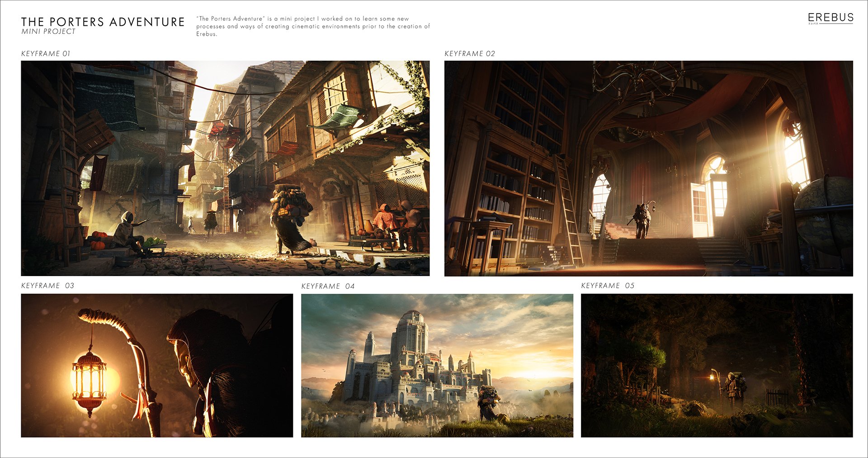This screenshot has width=868, height=458.
Task: Click the 'MINI PROJECT' subtitle text
Action: pos(48,32)
